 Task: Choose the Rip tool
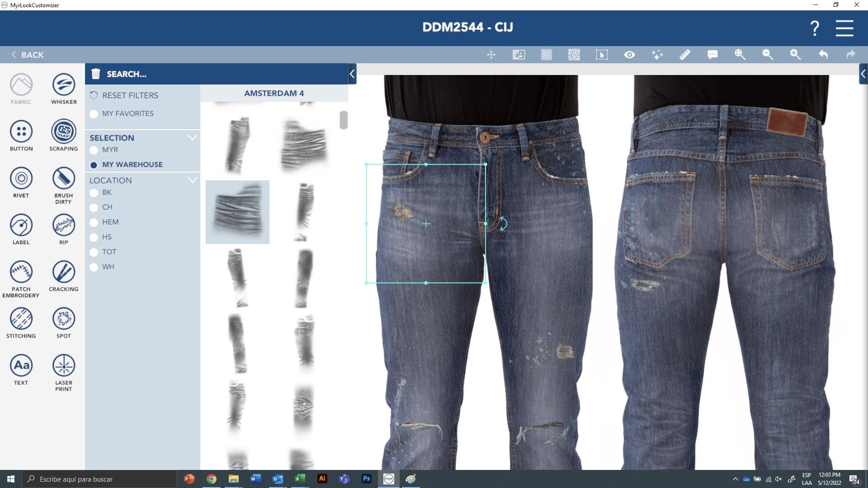tap(63, 225)
